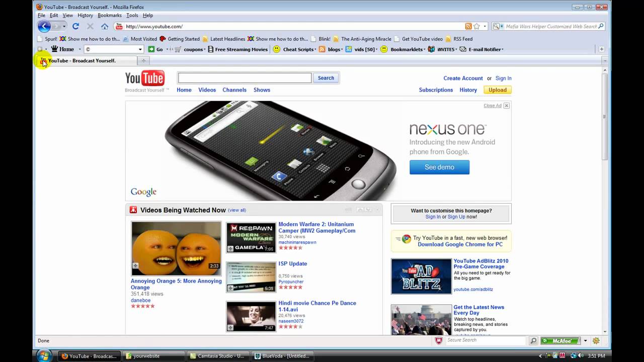Open the Channels navigation link

pyautogui.click(x=234, y=90)
